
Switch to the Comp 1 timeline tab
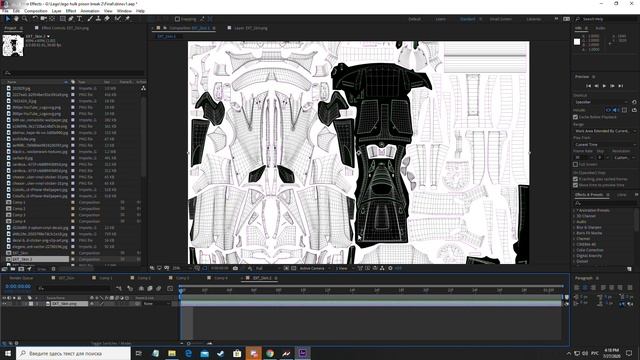pyautogui.click(x=106, y=278)
